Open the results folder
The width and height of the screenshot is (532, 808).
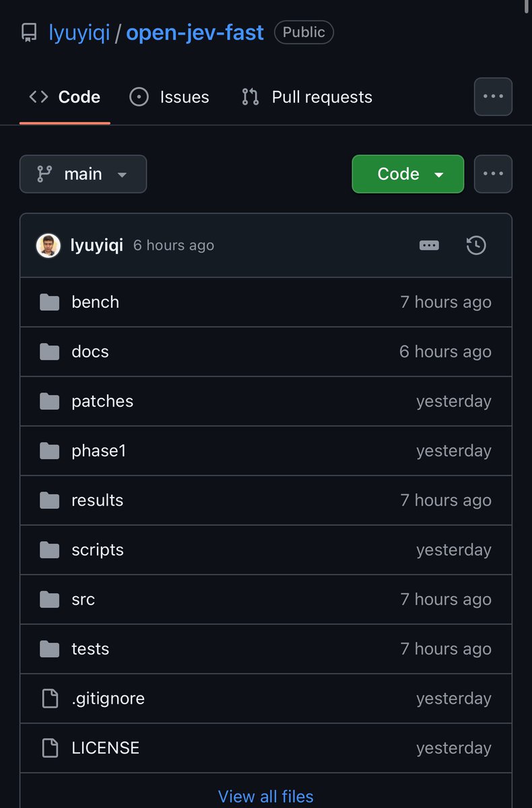(97, 500)
